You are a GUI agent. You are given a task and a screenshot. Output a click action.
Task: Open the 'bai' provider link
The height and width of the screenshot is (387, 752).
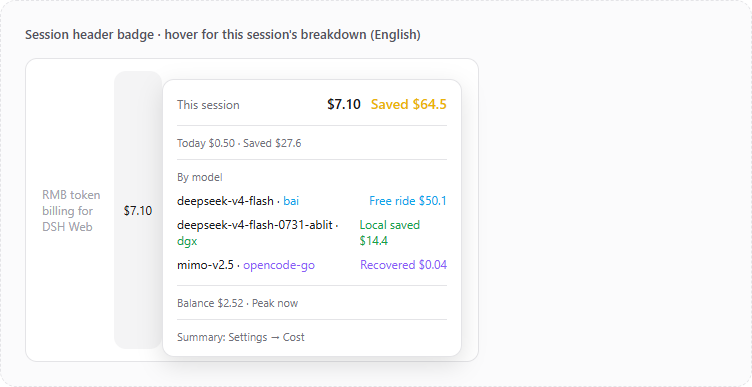[291, 200]
